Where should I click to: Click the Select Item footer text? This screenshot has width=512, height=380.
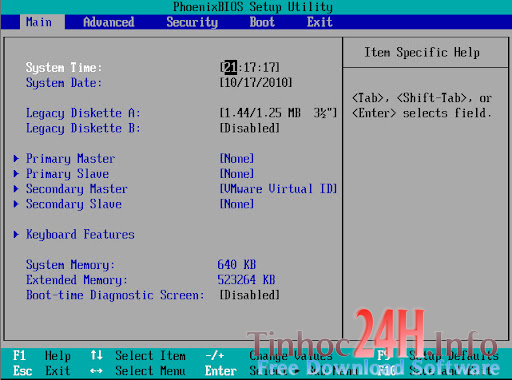(x=150, y=356)
